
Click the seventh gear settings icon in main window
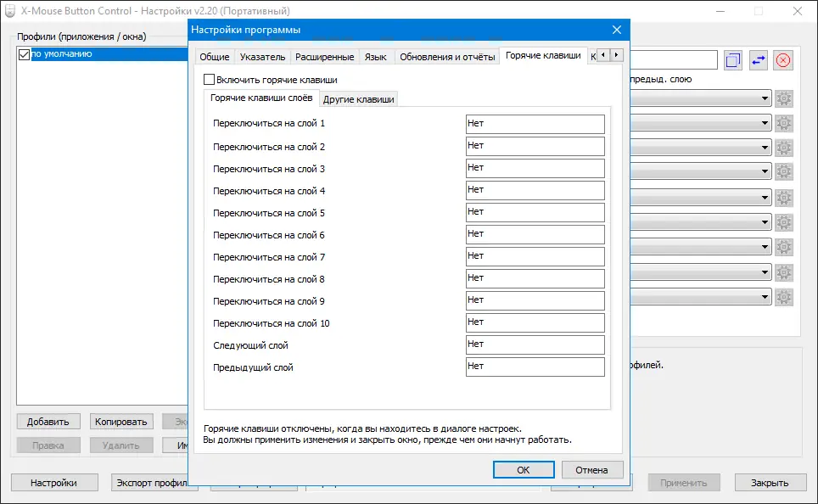(783, 247)
